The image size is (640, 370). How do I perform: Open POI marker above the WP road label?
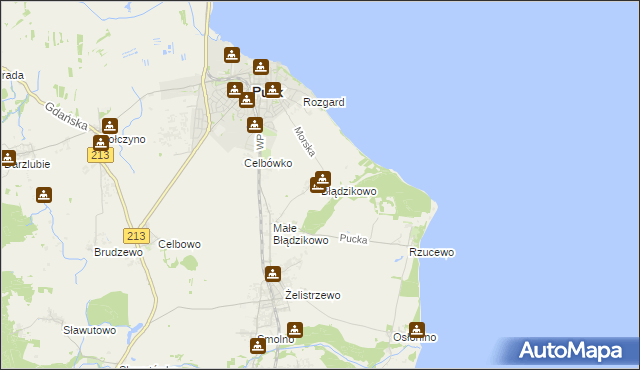[x=255, y=125]
